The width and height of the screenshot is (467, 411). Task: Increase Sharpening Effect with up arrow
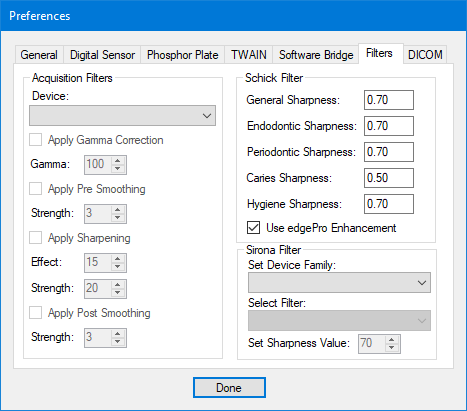point(118,259)
